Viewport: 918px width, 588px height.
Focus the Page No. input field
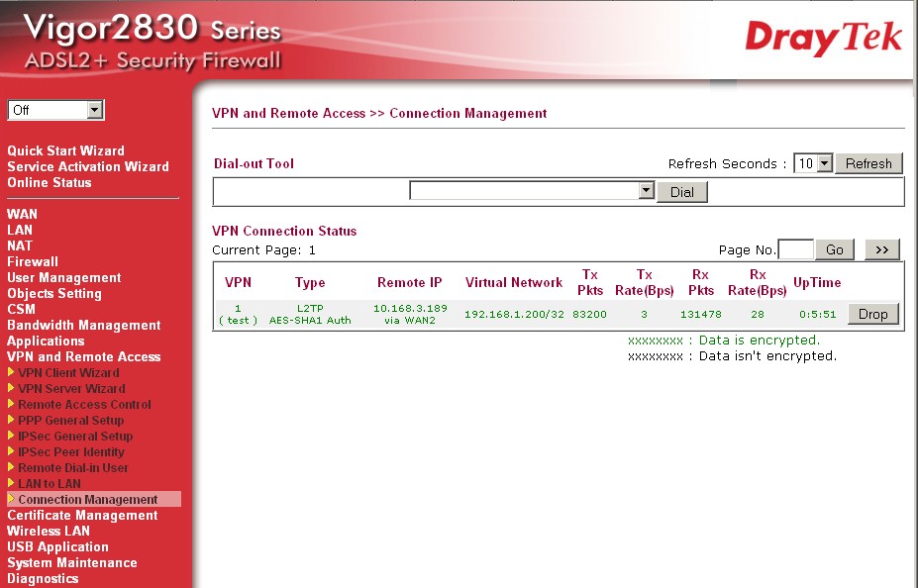pos(795,249)
